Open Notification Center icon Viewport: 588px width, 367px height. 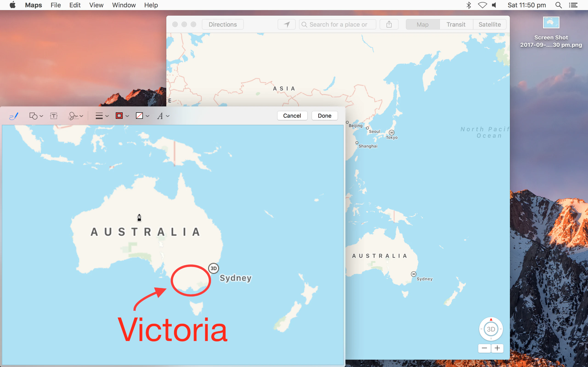click(x=573, y=5)
